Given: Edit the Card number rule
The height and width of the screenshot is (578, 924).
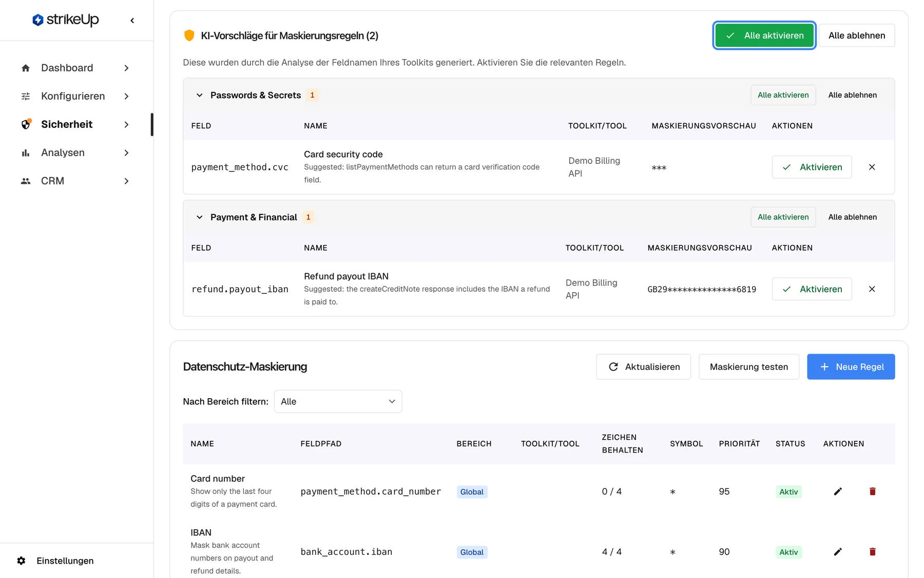Looking at the screenshot, I should click(x=838, y=492).
